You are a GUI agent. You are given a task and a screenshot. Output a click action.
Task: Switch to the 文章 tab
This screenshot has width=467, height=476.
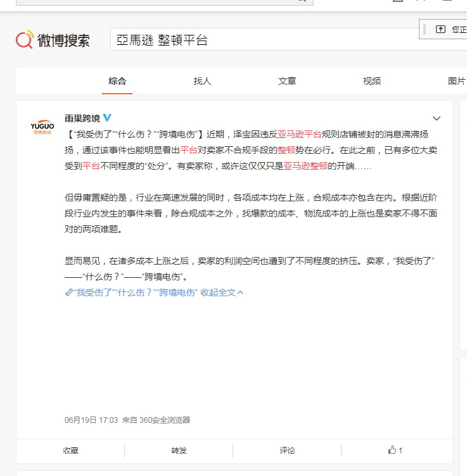tap(287, 81)
